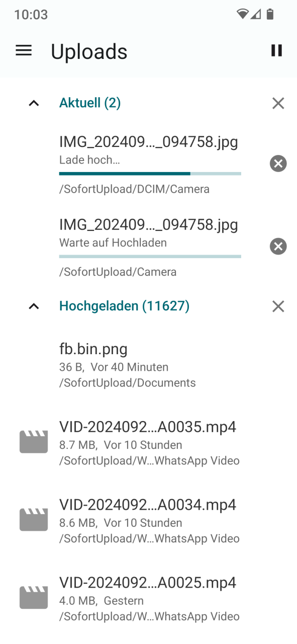Clear the Aktuell (2) section

point(278,103)
